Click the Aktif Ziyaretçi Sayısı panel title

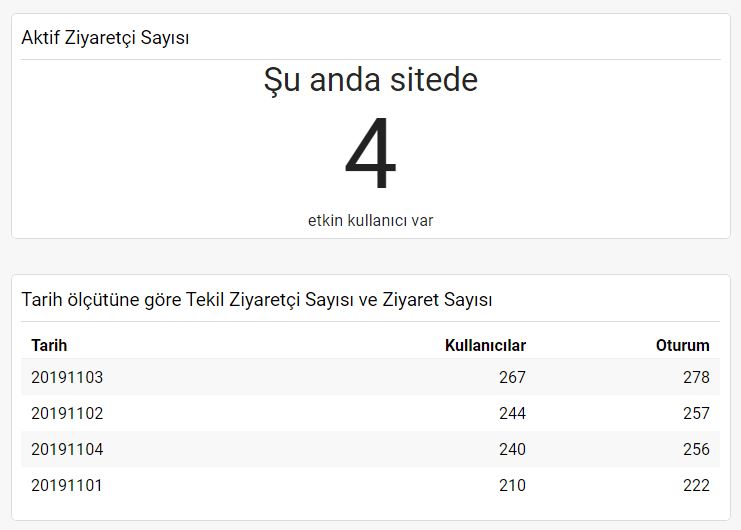tap(105, 38)
